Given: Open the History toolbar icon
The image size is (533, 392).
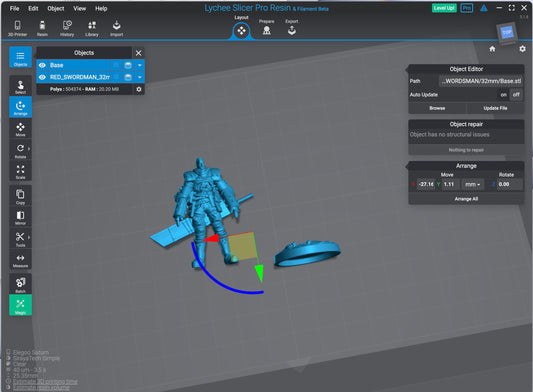Looking at the screenshot, I should (x=67, y=28).
